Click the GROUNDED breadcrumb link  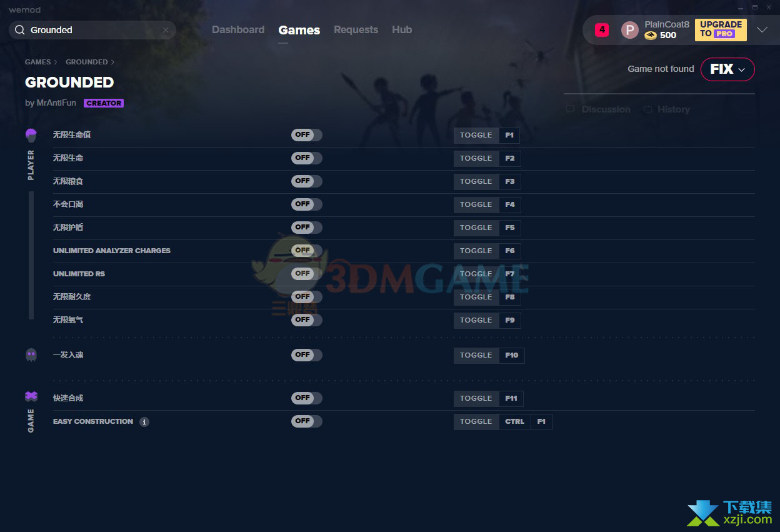point(87,63)
